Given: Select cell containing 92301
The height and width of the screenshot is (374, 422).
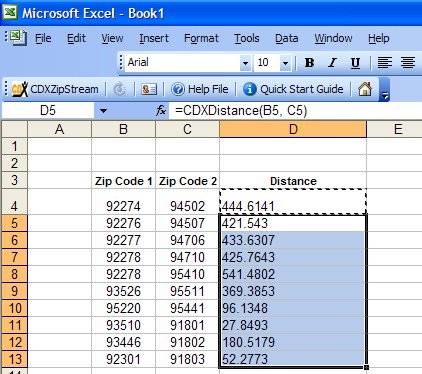Looking at the screenshot, I should [x=123, y=359].
